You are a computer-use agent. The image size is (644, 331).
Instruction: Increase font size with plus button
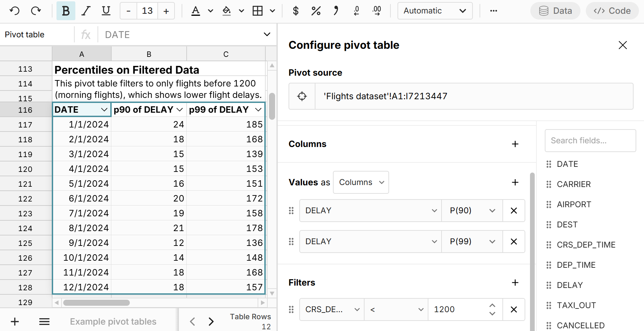(166, 11)
